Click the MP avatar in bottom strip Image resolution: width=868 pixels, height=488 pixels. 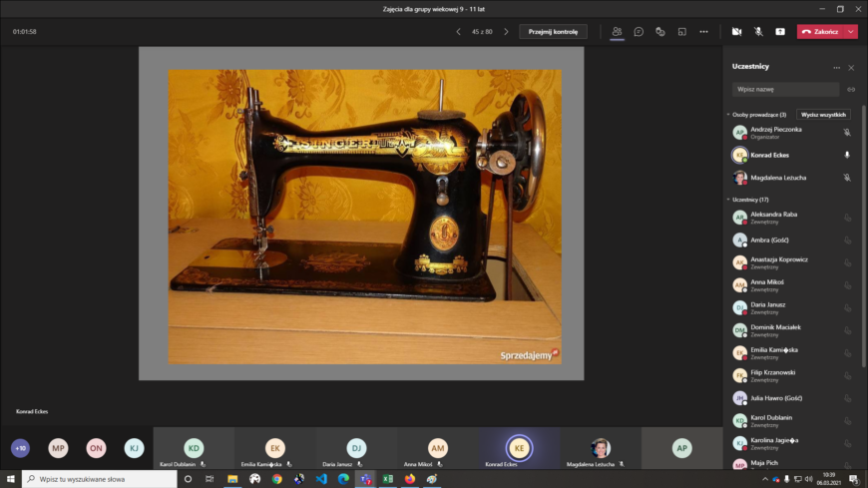coord(58,448)
